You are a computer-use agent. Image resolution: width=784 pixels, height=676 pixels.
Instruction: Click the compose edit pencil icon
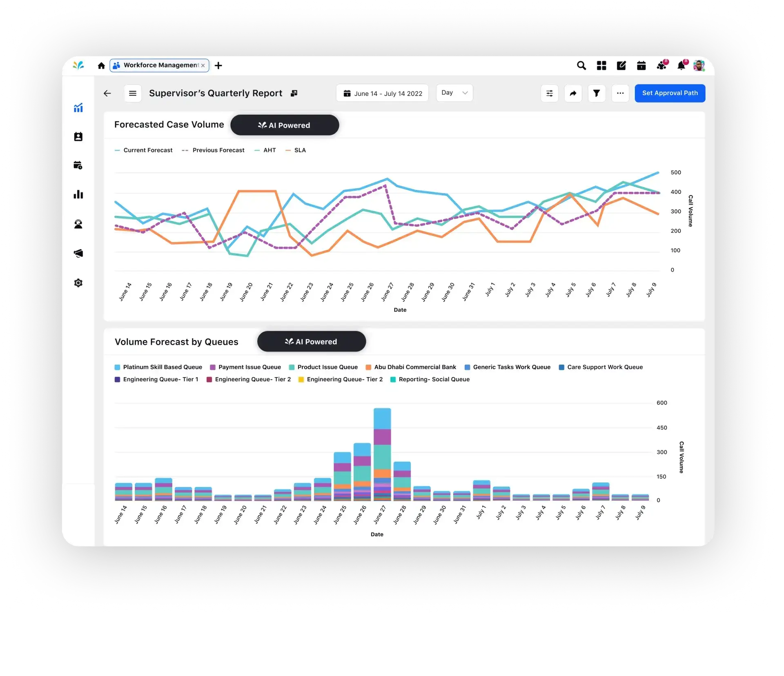pos(621,65)
